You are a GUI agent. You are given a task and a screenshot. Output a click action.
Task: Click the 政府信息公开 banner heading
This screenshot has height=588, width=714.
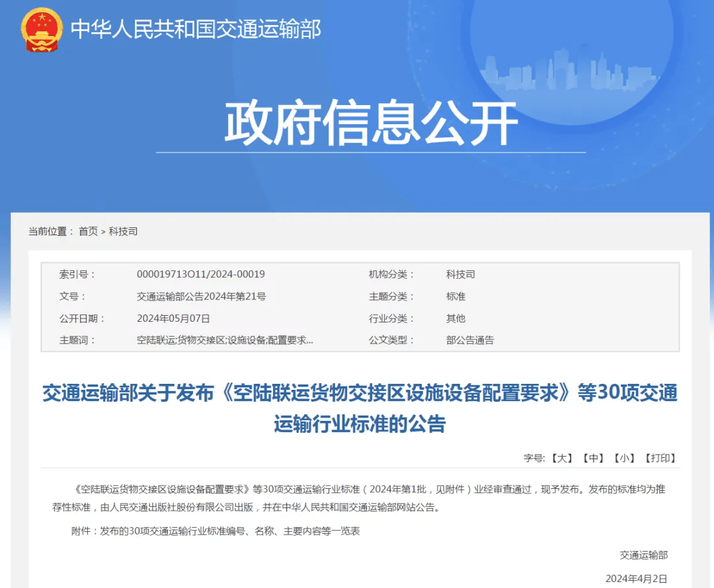(x=370, y=124)
